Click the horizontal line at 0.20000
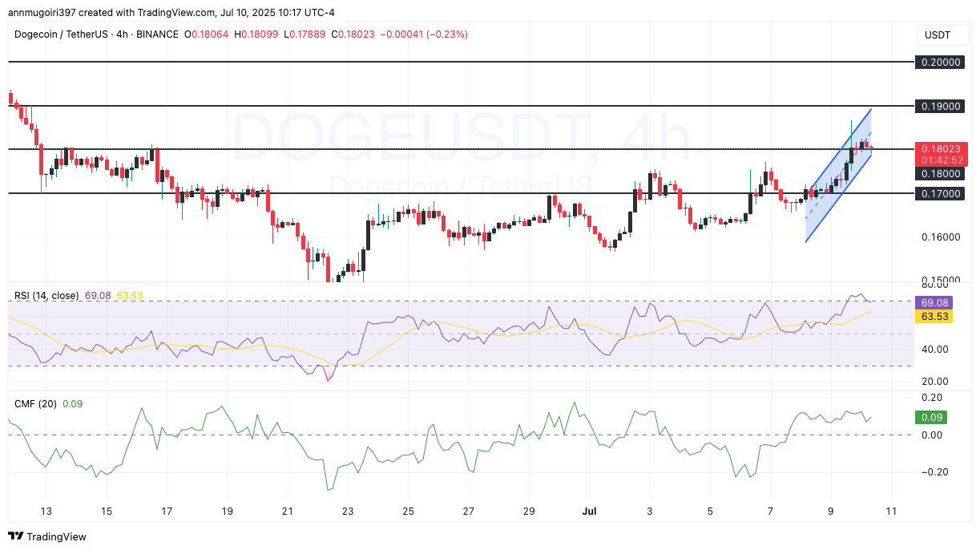 pyautogui.click(x=461, y=62)
